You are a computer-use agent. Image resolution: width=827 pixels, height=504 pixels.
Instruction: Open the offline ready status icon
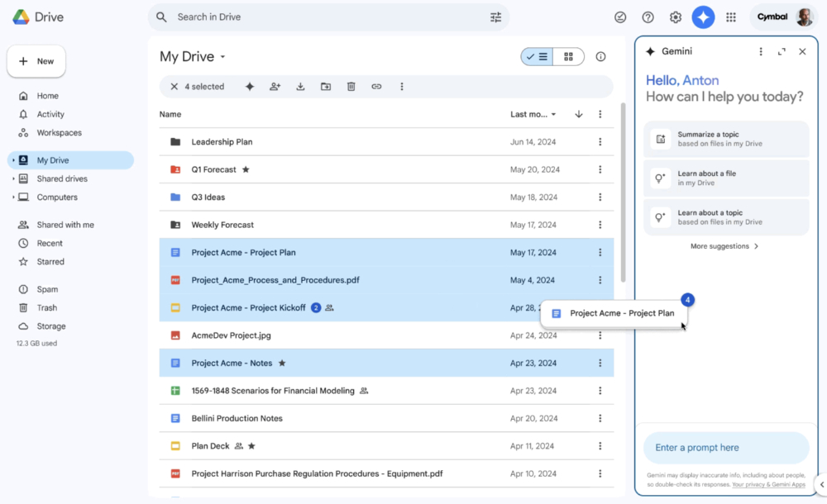[620, 17]
